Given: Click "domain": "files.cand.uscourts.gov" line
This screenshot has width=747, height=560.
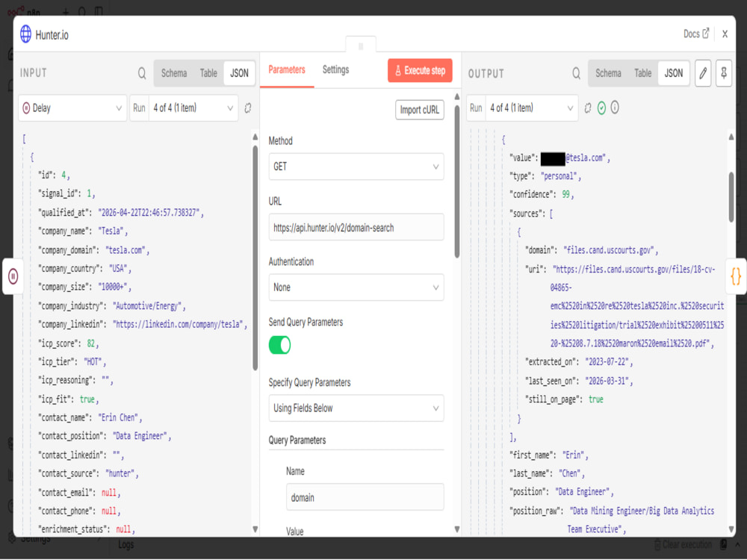Looking at the screenshot, I should coord(591,250).
